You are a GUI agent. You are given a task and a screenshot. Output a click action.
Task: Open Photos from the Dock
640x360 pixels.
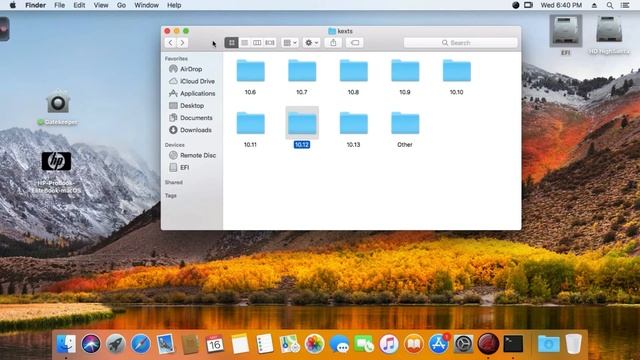pos(314,344)
